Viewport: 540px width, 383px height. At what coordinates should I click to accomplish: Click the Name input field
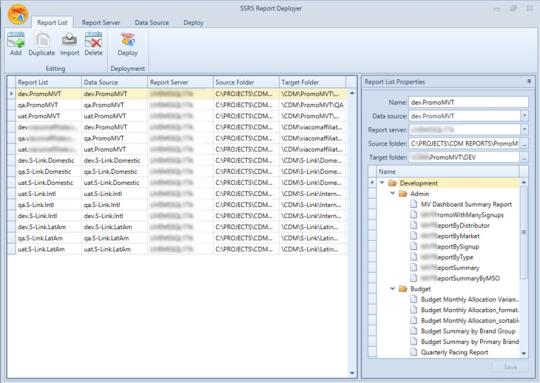(468, 102)
